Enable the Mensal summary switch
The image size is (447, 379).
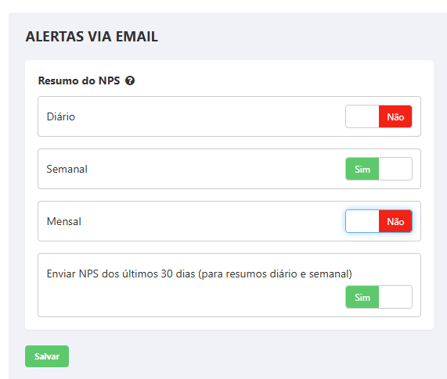379,221
